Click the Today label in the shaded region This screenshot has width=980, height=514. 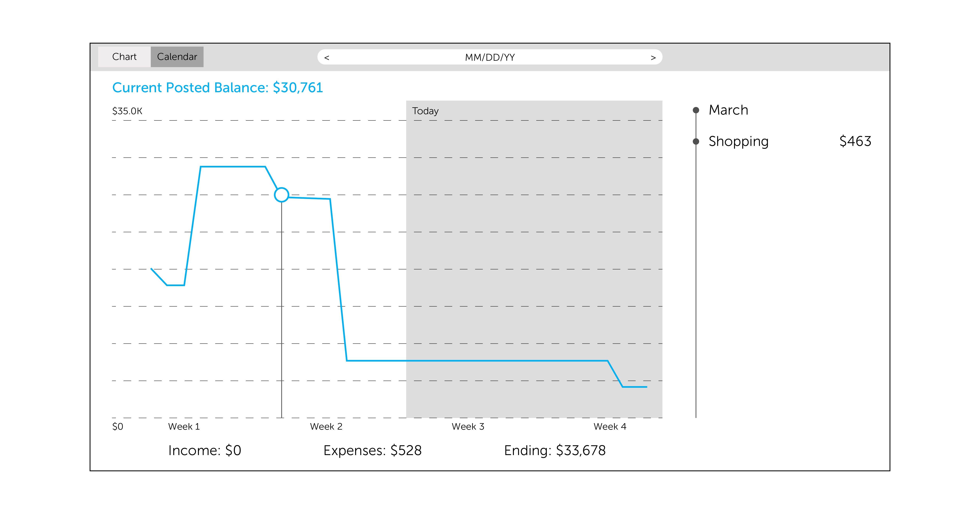[425, 111]
